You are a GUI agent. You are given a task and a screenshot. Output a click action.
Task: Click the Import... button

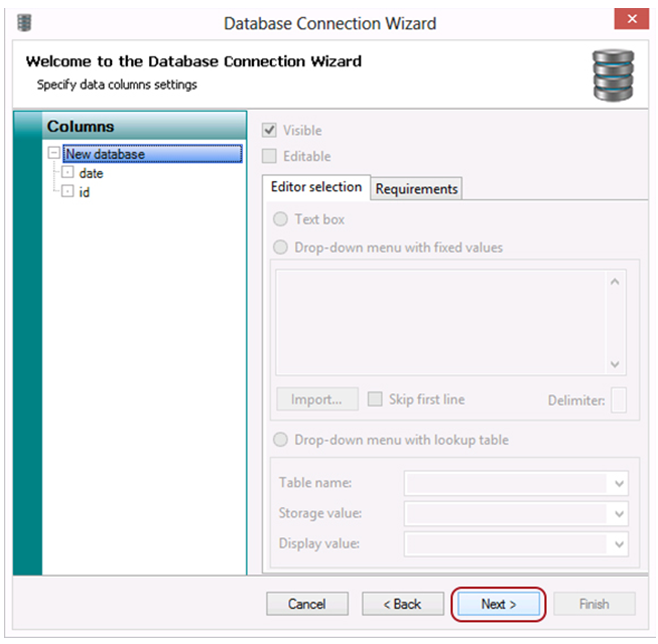click(317, 399)
